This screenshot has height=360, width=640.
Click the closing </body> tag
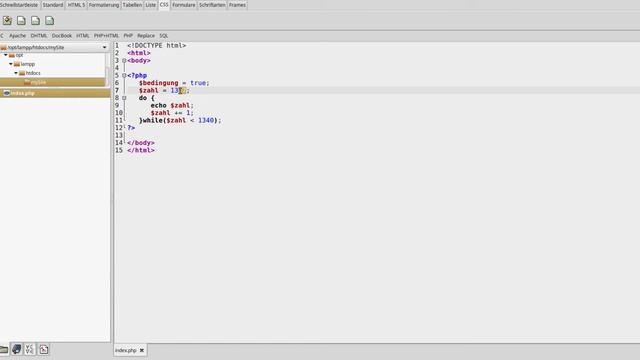point(141,143)
